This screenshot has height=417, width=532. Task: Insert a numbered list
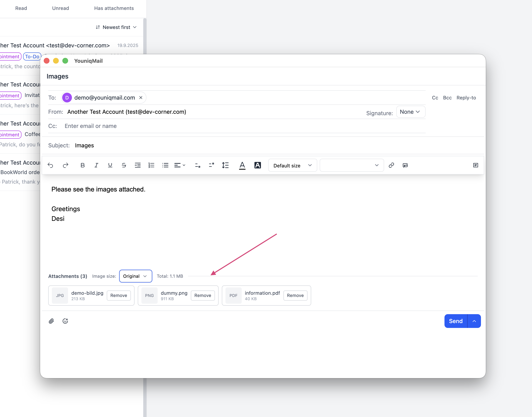(x=151, y=165)
